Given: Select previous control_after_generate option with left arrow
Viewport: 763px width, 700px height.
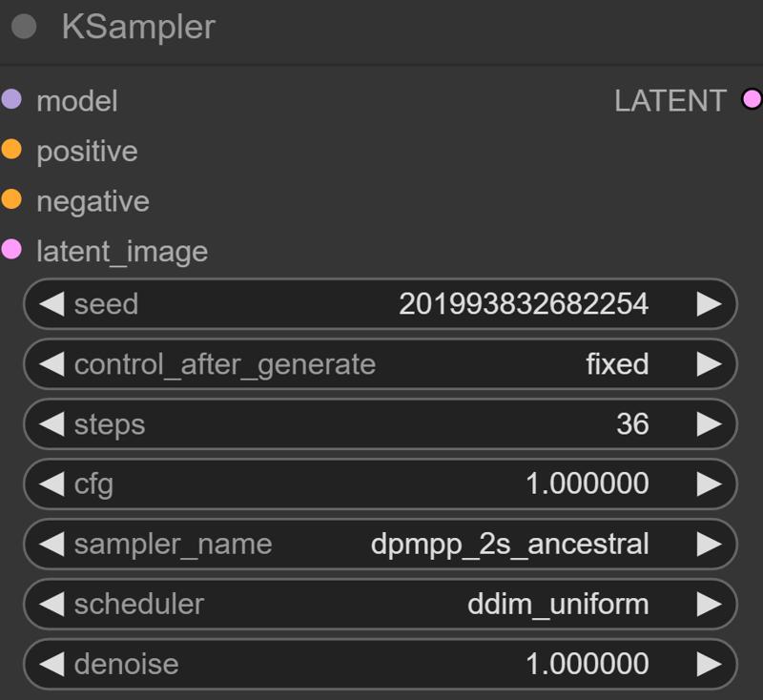Looking at the screenshot, I should coord(52,364).
